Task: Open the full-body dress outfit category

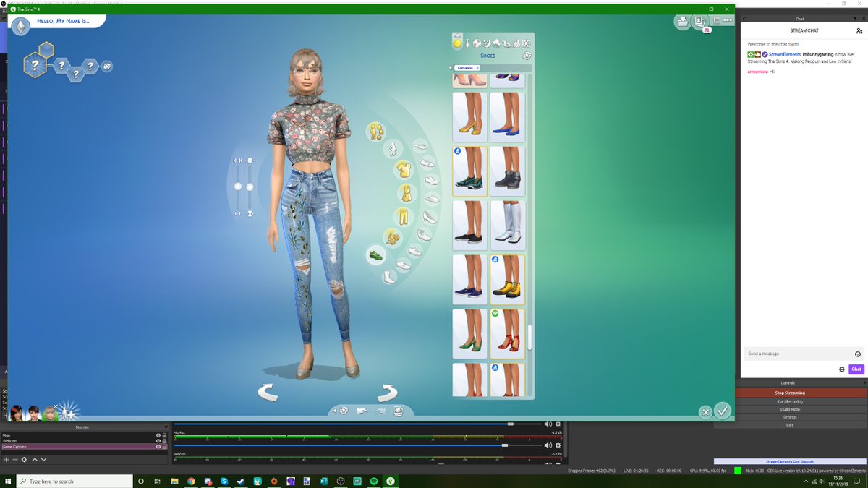Action: coord(407,193)
